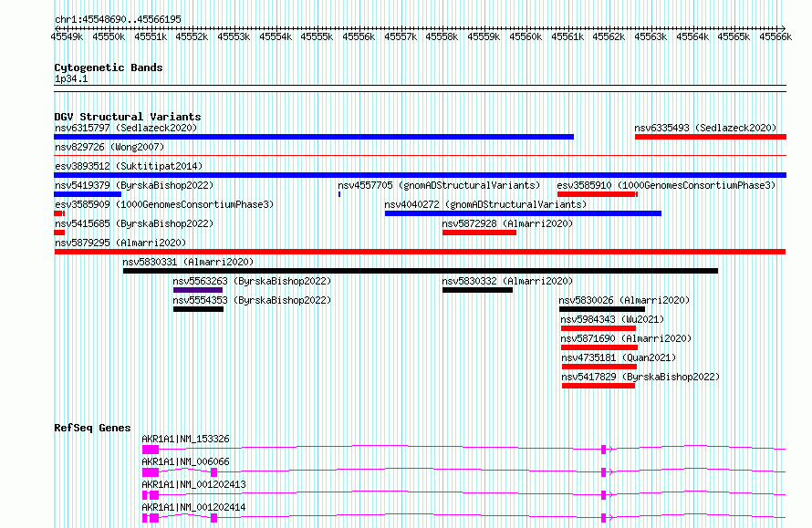The image size is (812, 528).
Task: Click the 45566k ruler tick label
Action: (x=776, y=36)
